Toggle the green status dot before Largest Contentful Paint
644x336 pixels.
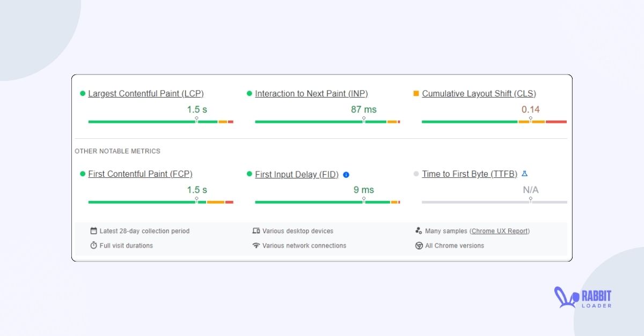[82, 93]
